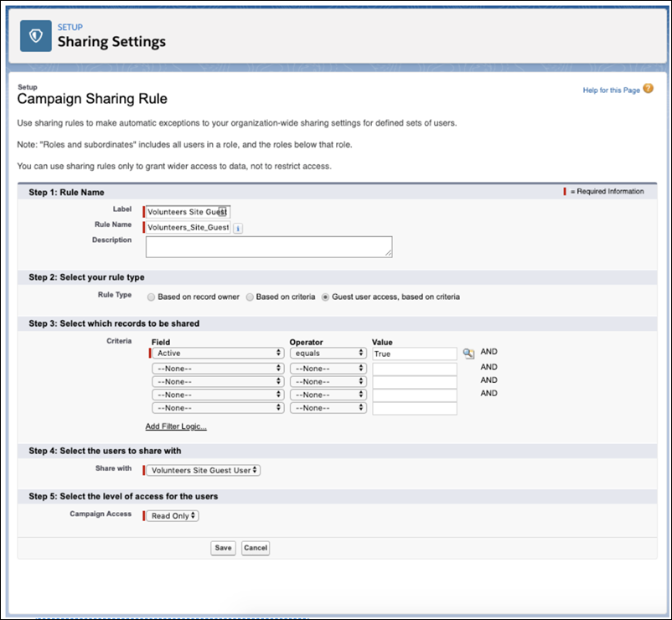
Task: Click the Save button
Action: 223,548
